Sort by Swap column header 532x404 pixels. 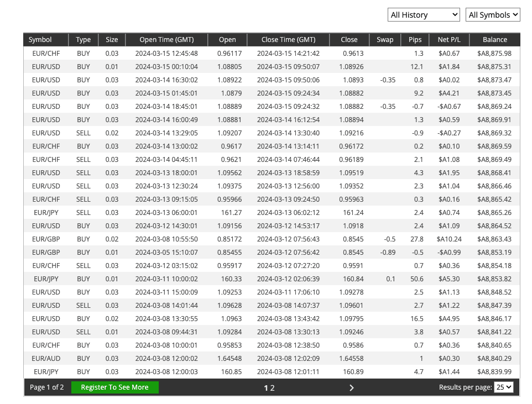[385, 40]
